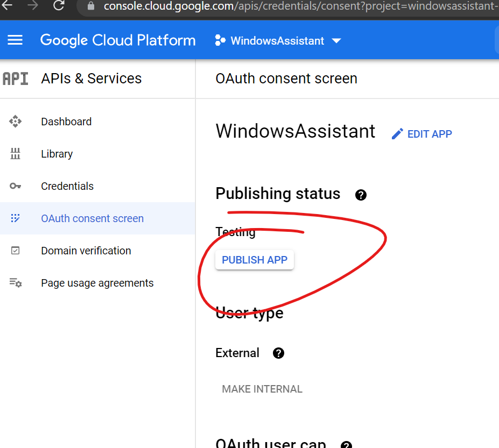
Task: Go back with the browser back arrow
Action: coord(7,4)
